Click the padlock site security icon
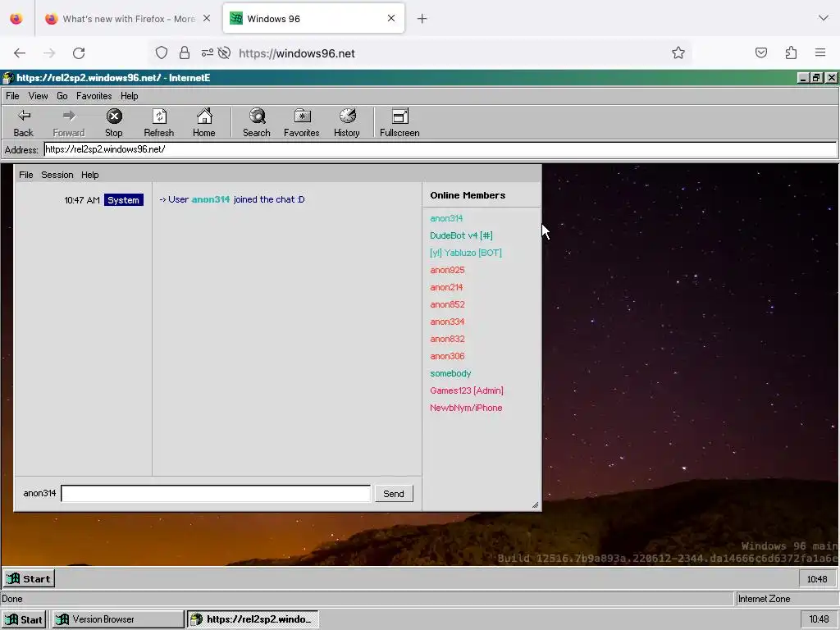Screen dimensions: 840x630 [x=185, y=52]
